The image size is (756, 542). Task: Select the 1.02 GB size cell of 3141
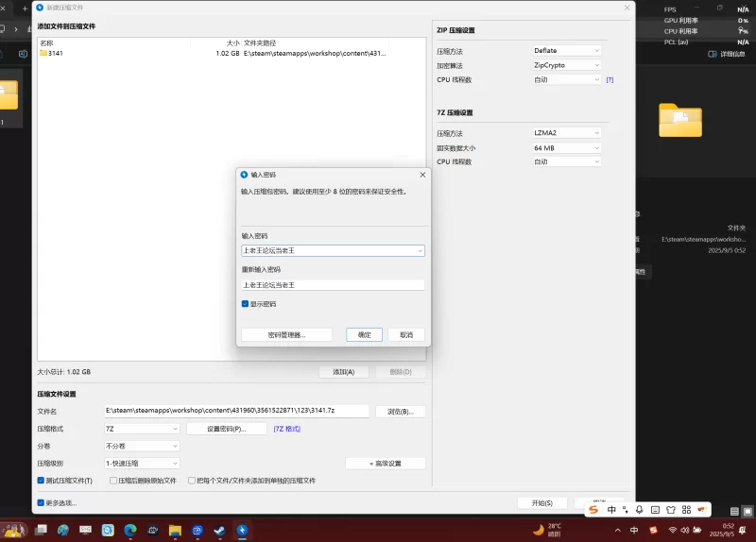point(228,54)
